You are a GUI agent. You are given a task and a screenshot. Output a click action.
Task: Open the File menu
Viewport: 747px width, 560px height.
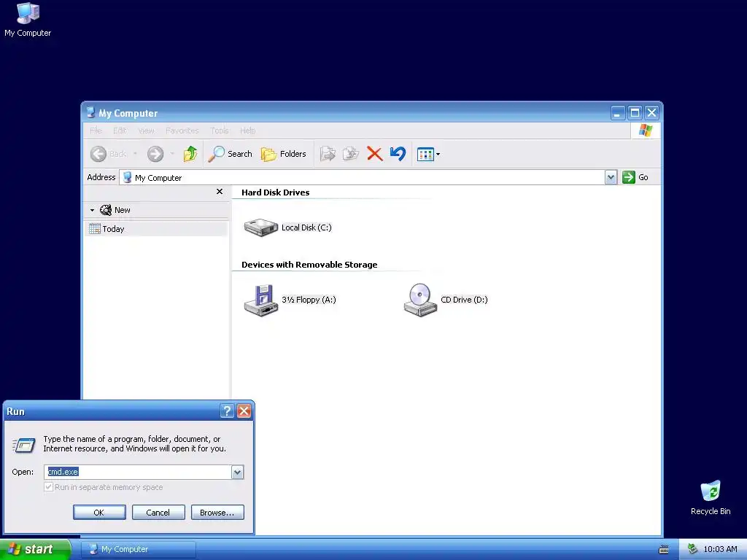96,131
